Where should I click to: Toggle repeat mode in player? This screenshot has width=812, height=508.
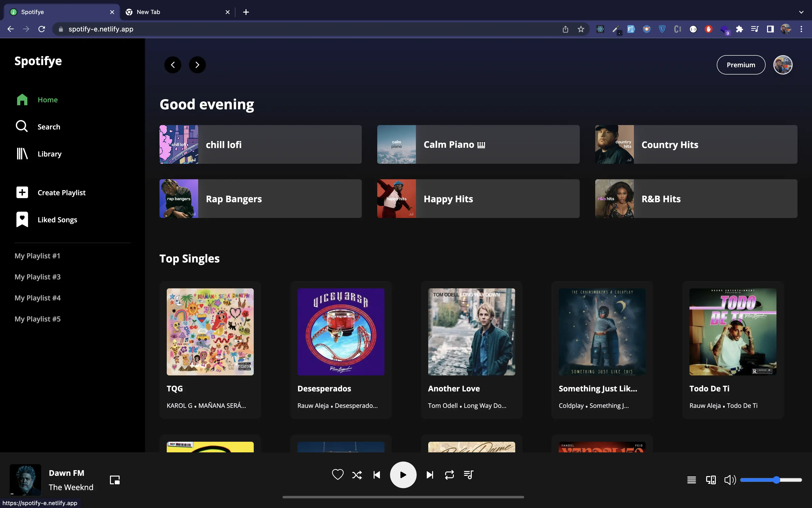click(449, 475)
